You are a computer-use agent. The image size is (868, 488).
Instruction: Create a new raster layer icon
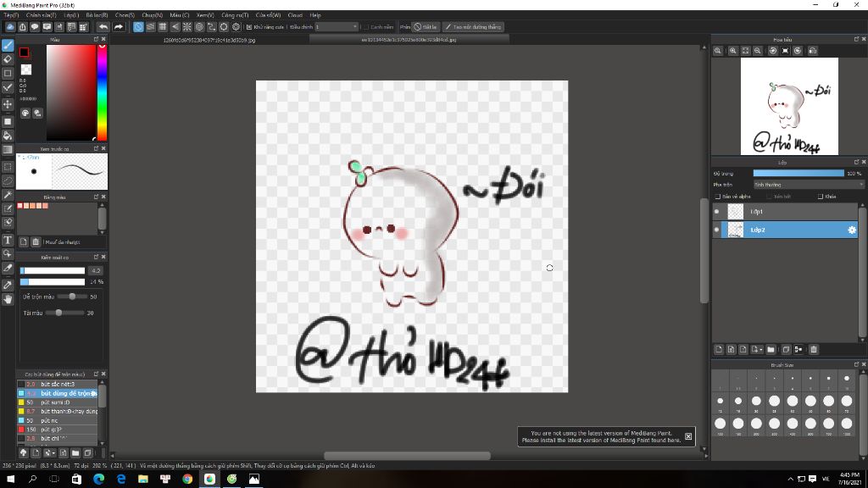719,349
